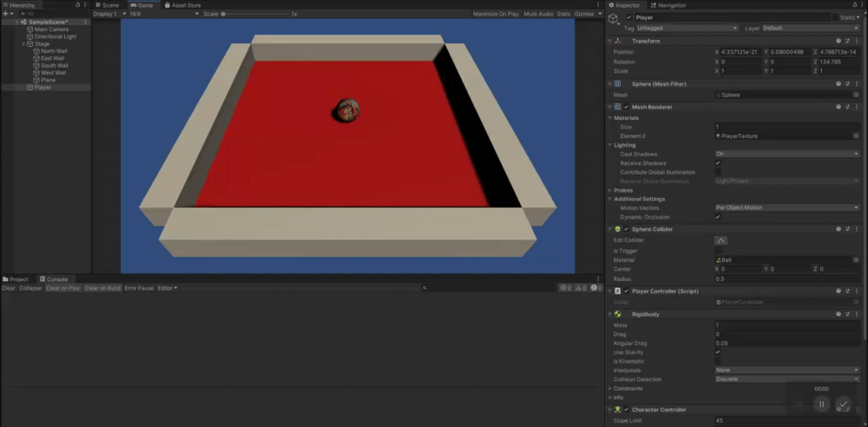
Task: Open the Collision Detection dropdown
Action: 786,379
